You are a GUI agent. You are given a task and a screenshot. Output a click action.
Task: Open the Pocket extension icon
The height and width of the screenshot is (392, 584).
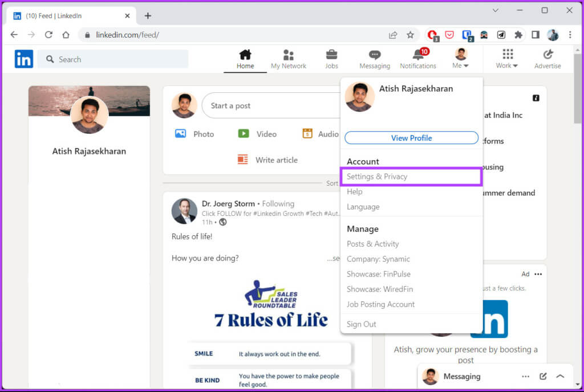click(x=449, y=35)
